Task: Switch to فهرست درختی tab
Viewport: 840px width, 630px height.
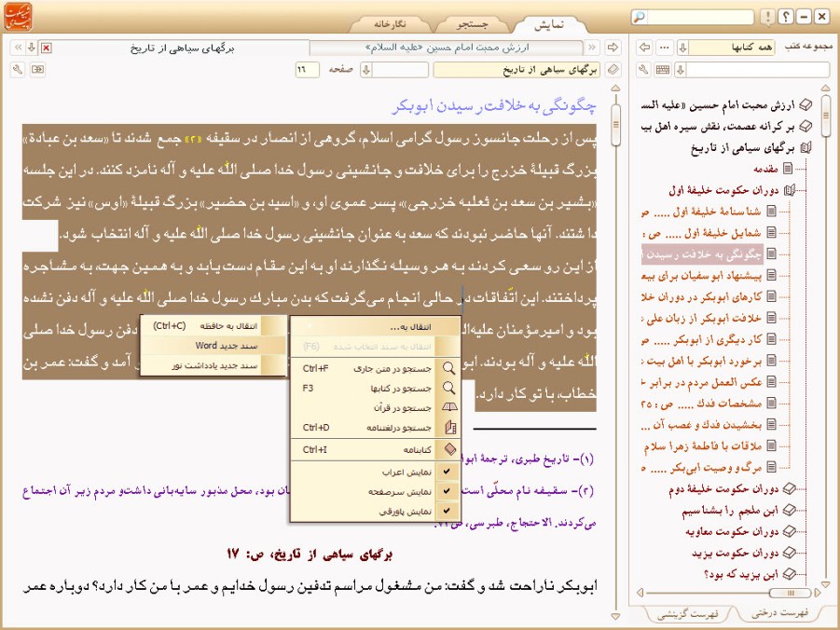Action: tap(778, 613)
